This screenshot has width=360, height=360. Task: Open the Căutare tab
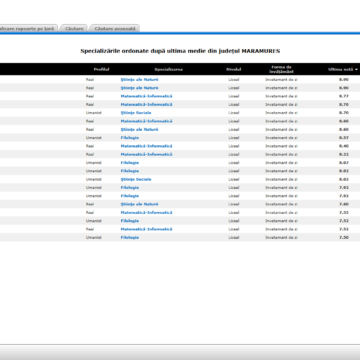(x=74, y=29)
